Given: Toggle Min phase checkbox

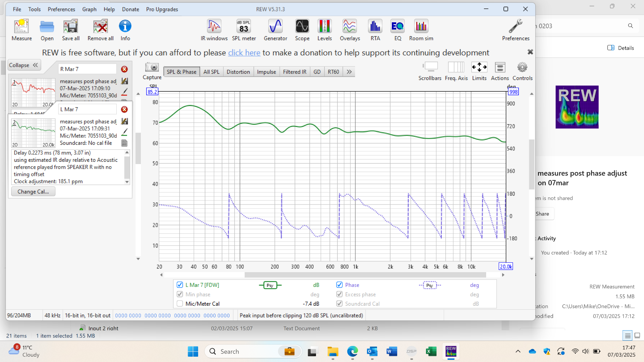Looking at the screenshot, I should click(180, 294).
